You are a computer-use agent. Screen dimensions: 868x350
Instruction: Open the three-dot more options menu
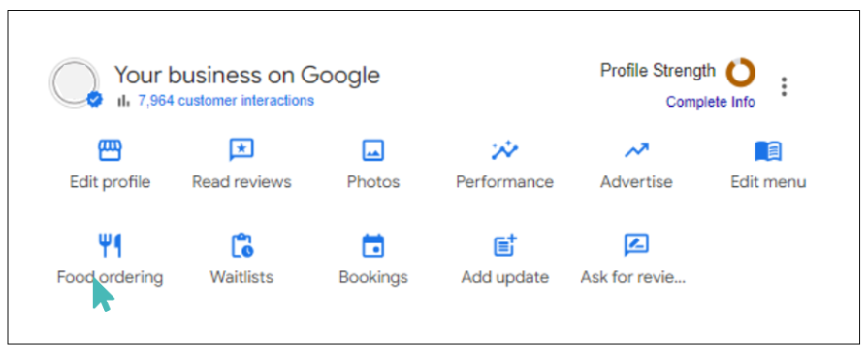[x=784, y=87]
